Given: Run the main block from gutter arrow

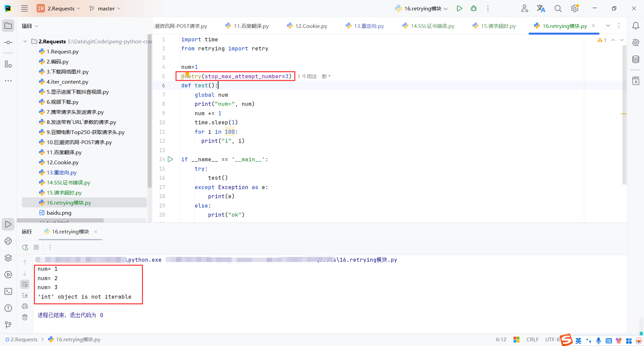Looking at the screenshot, I should pos(170,159).
